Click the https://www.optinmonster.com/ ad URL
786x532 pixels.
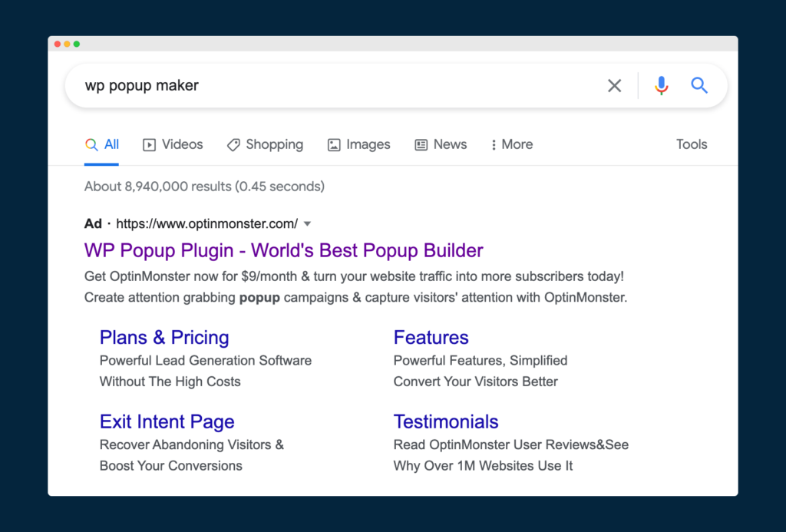point(207,223)
